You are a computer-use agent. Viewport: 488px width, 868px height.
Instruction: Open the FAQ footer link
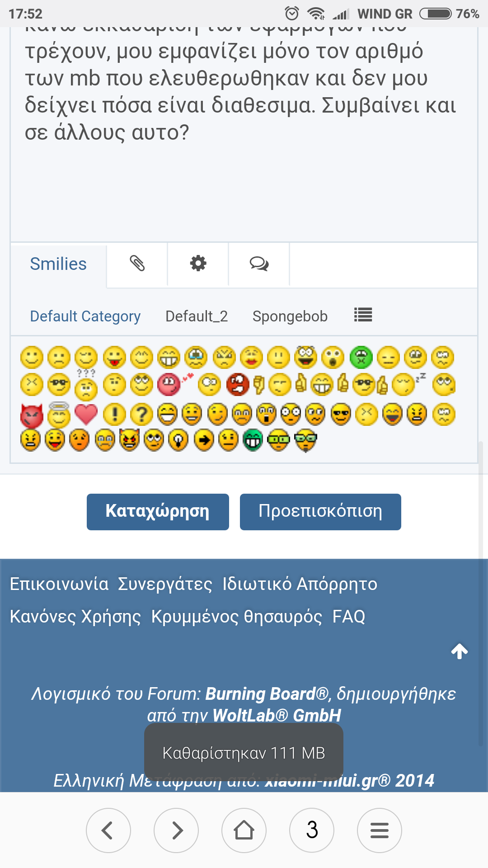pyautogui.click(x=349, y=617)
